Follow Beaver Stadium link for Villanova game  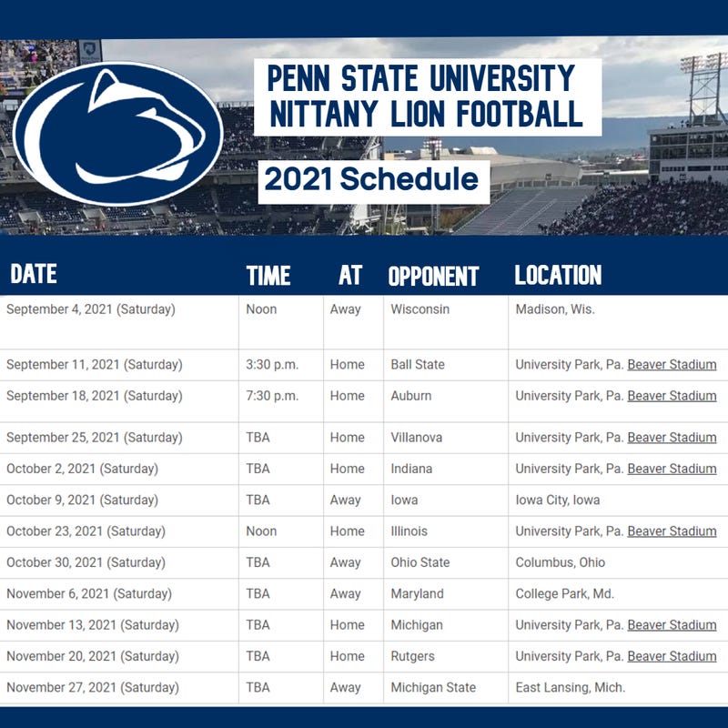click(x=672, y=438)
